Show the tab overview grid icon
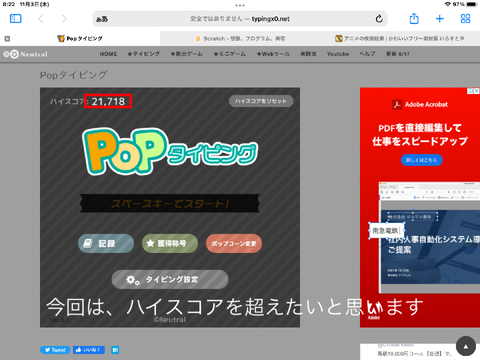480x360 pixels. point(465,19)
